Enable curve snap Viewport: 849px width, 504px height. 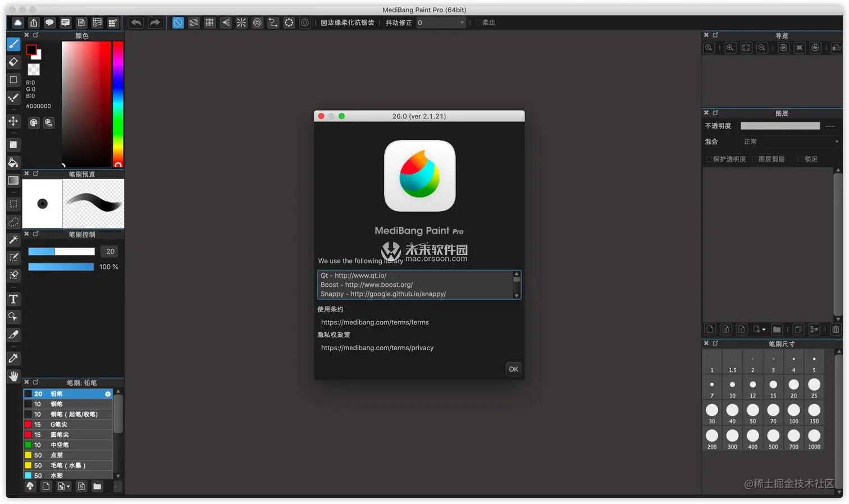[x=273, y=22]
